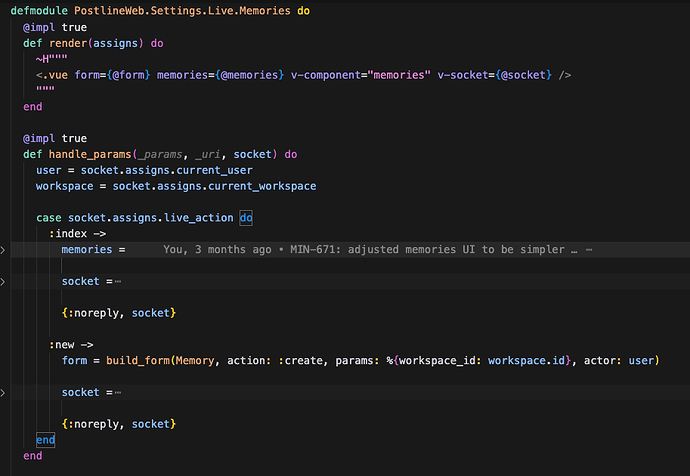Open collapsed ellipsis beside socket = in :index
The image size is (690, 476).
[x=117, y=282]
